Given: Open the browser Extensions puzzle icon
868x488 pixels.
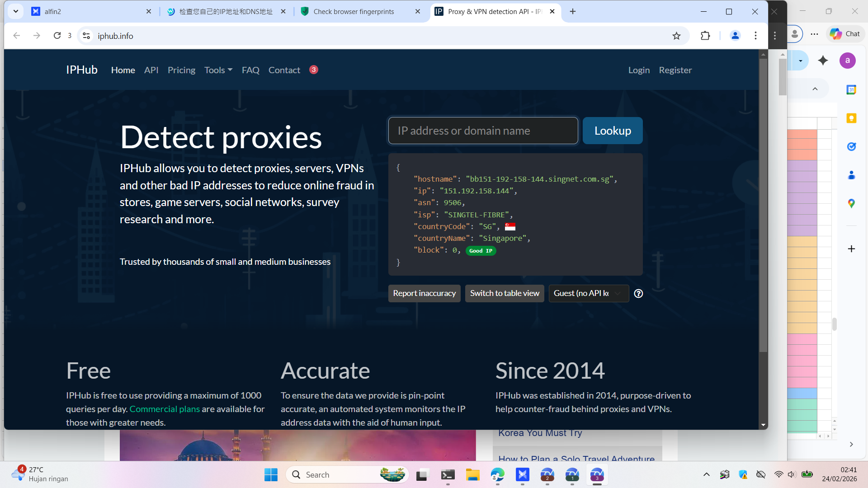Looking at the screenshot, I should (705, 36).
